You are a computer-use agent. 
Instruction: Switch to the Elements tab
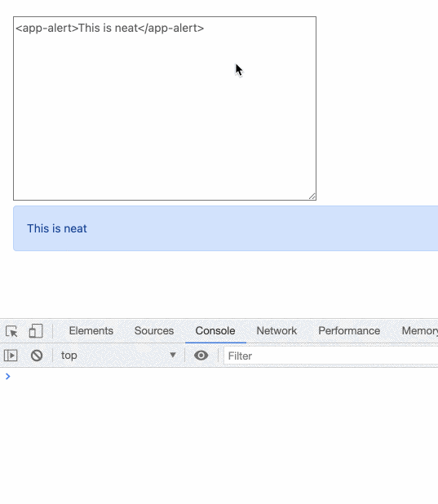point(91,331)
